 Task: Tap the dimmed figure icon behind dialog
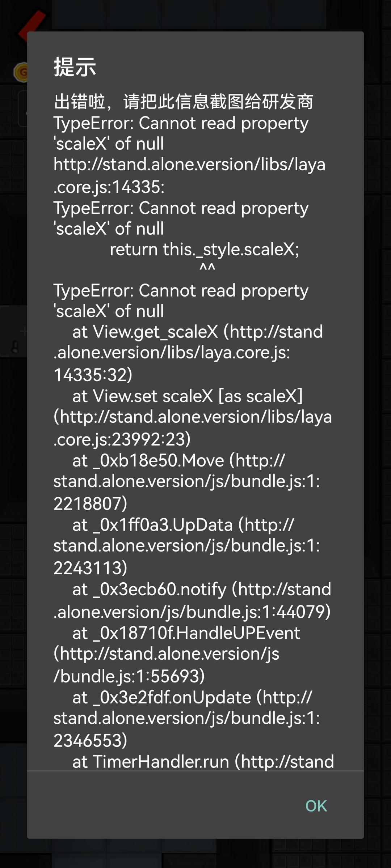click(15, 348)
